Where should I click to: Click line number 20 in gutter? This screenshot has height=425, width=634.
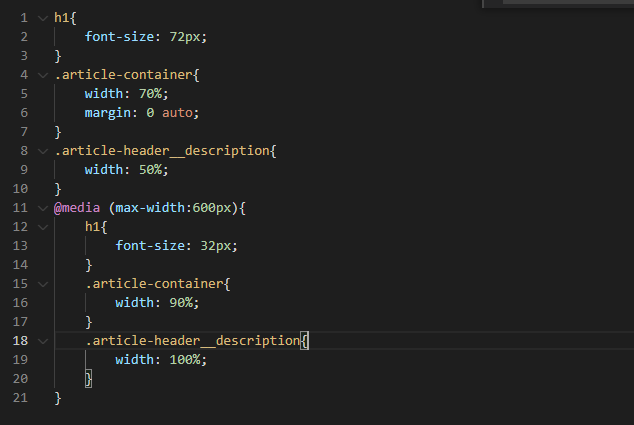(x=20, y=379)
